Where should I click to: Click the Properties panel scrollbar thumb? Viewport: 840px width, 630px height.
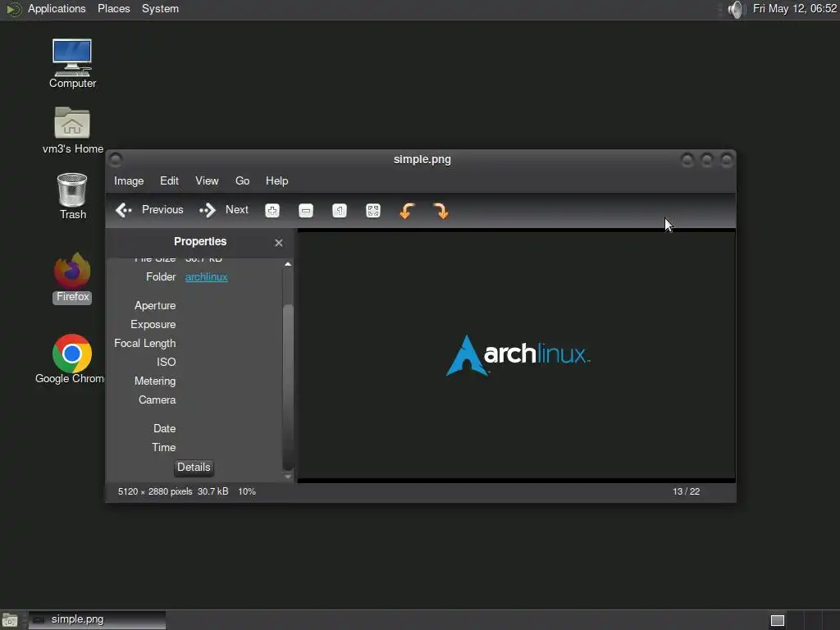click(288, 387)
